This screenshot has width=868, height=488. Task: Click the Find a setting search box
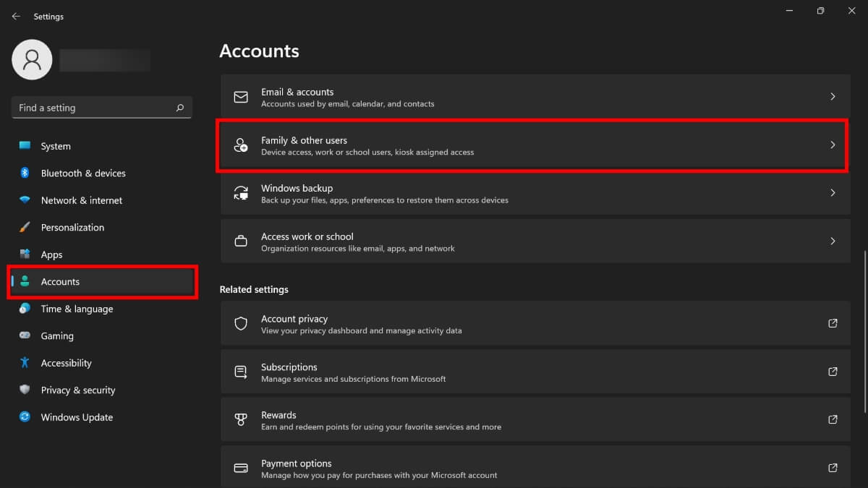point(94,108)
